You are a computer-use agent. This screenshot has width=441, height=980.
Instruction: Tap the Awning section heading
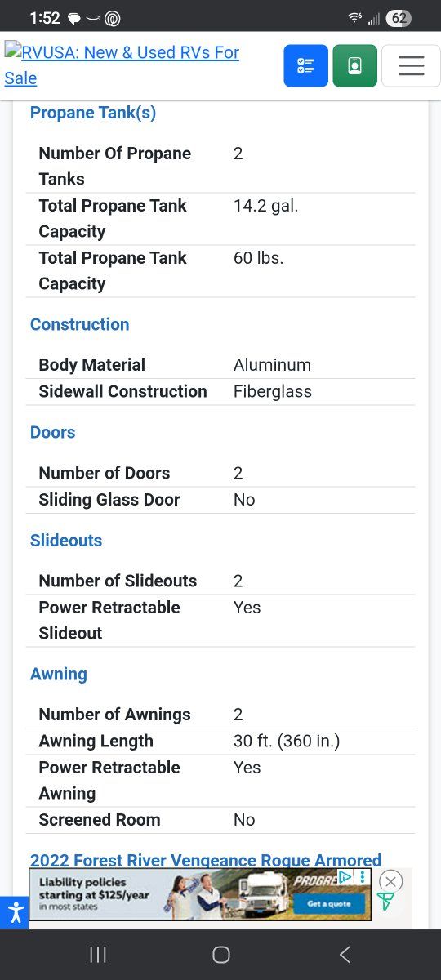tap(59, 674)
